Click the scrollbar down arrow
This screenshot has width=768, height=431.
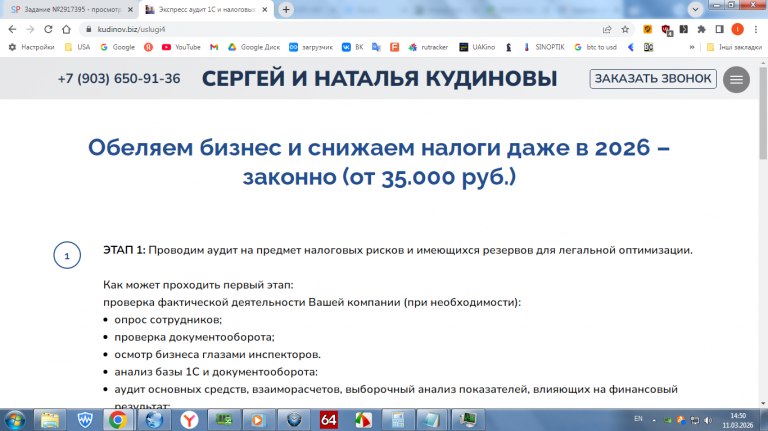point(763,404)
